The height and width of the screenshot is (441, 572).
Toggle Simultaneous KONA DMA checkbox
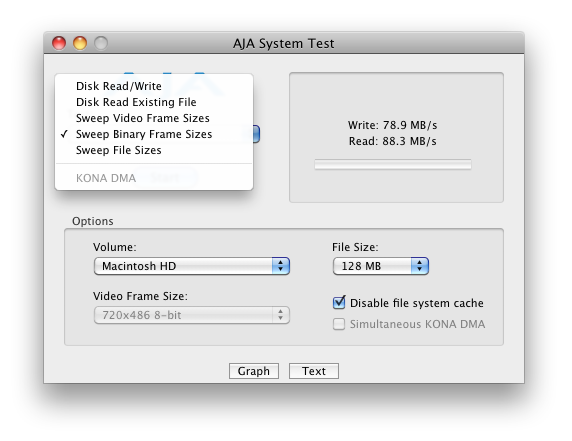tap(339, 324)
